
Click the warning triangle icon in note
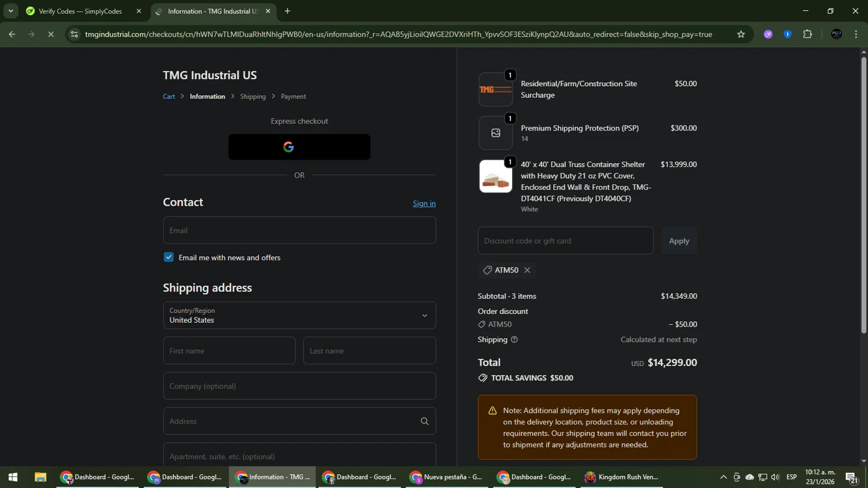coord(492,411)
